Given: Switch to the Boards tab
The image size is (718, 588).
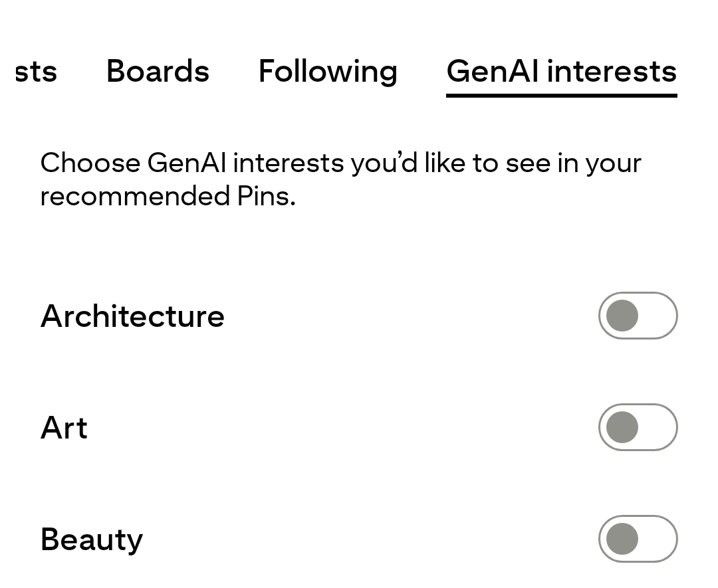Looking at the screenshot, I should (x=158, y=71).
